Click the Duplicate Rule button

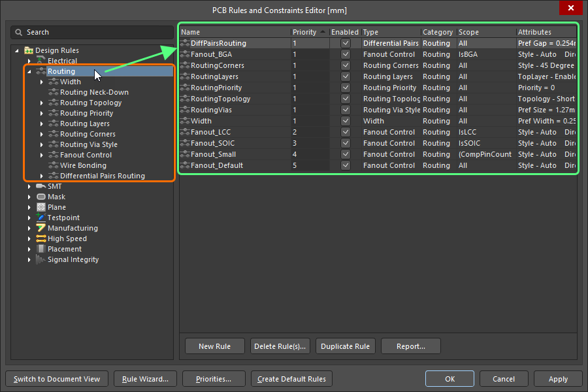pyautogui.click(x=346, y=346)
